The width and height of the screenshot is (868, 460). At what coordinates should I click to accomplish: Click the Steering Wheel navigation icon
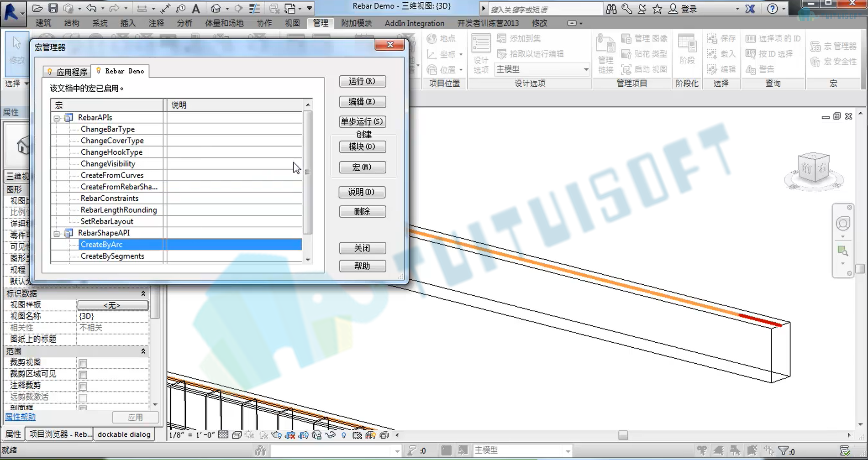pos(843,224)
